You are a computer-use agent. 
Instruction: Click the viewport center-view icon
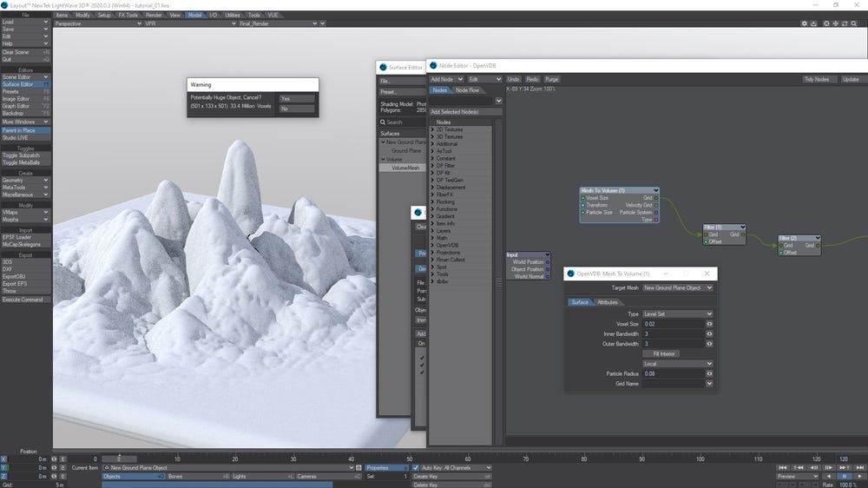826,23
